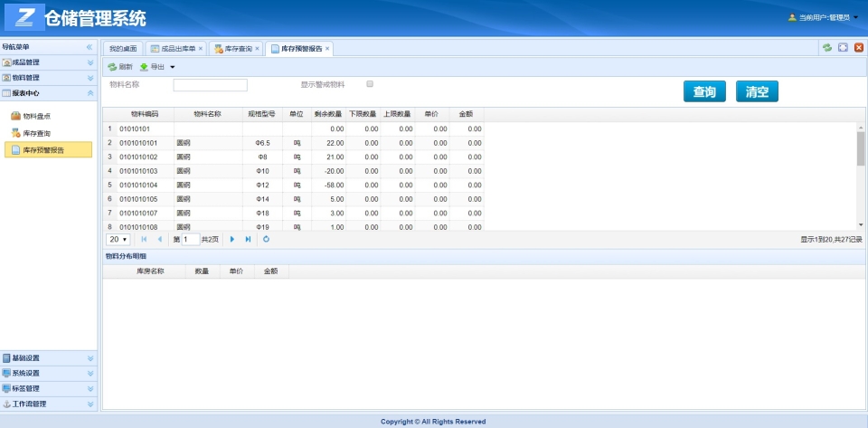Click the pagination reload icon
This screenshot has height=428, width=868.
coord(266,239)
